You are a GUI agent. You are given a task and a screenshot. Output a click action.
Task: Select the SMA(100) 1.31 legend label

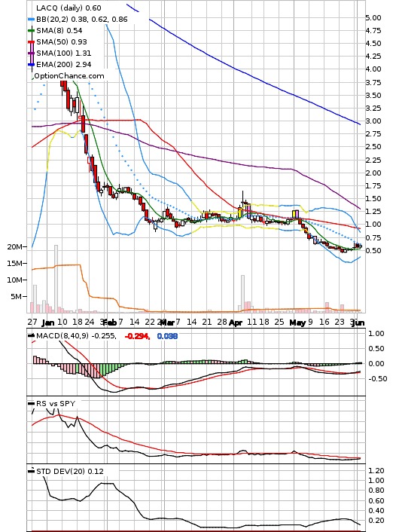click(x=64, y=53)
